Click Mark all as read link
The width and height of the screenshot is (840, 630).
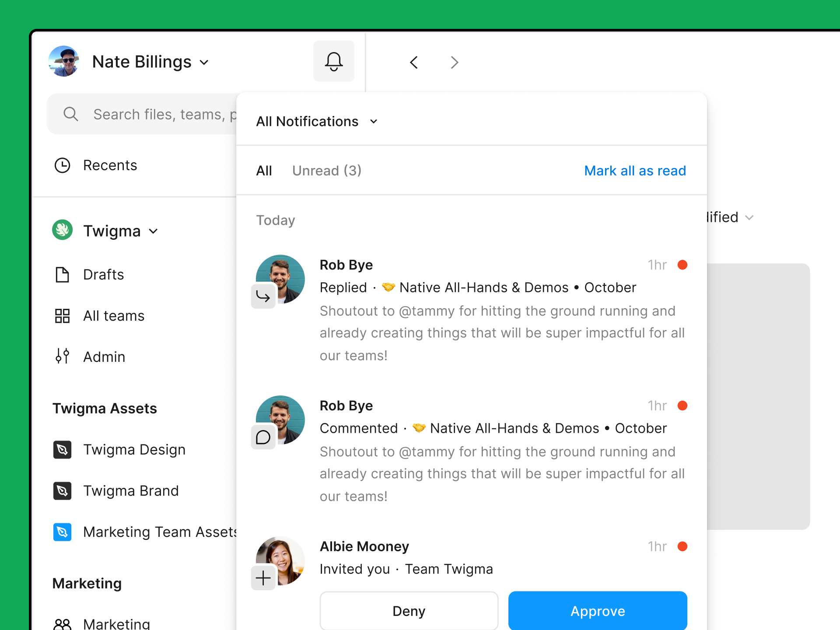point(635,171)
